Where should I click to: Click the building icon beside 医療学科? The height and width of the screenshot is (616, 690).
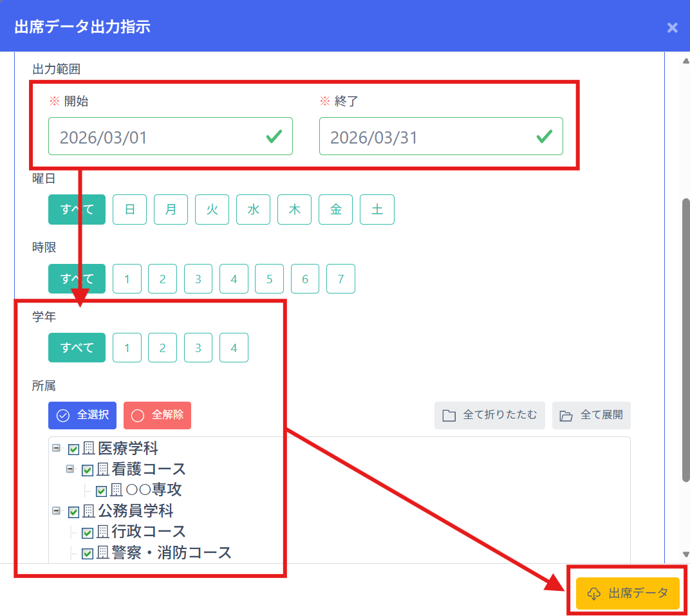coord(89,449)
